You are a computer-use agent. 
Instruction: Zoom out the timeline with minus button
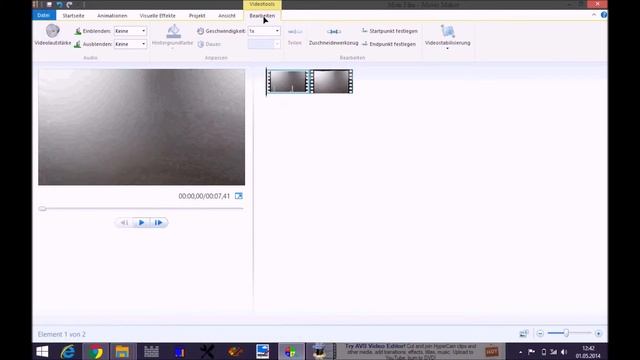pyautogui.click(x=540, y=333)
